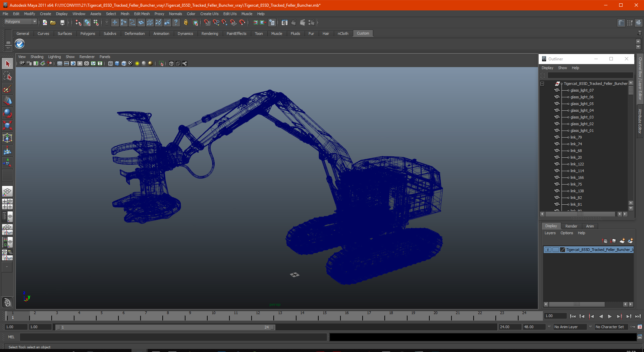Save the scene with floppy icon
Viewport: 644px width, 352px height.
click(62, 22)
